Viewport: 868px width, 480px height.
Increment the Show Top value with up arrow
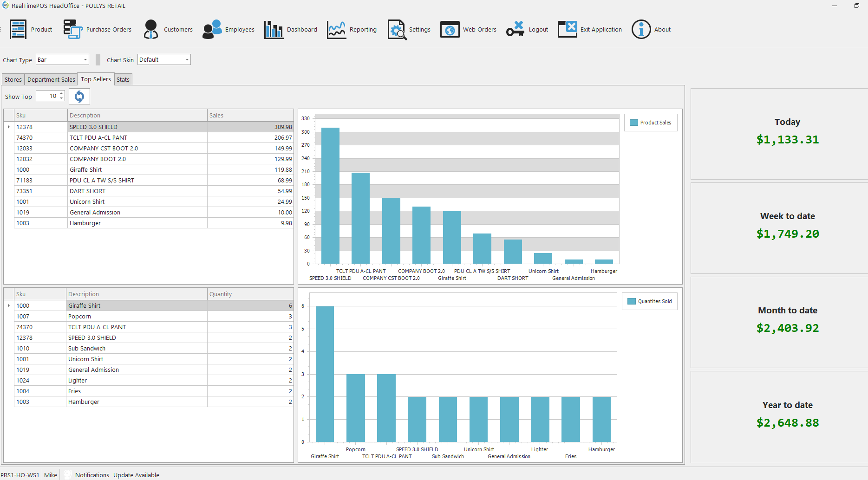(61, 93)
